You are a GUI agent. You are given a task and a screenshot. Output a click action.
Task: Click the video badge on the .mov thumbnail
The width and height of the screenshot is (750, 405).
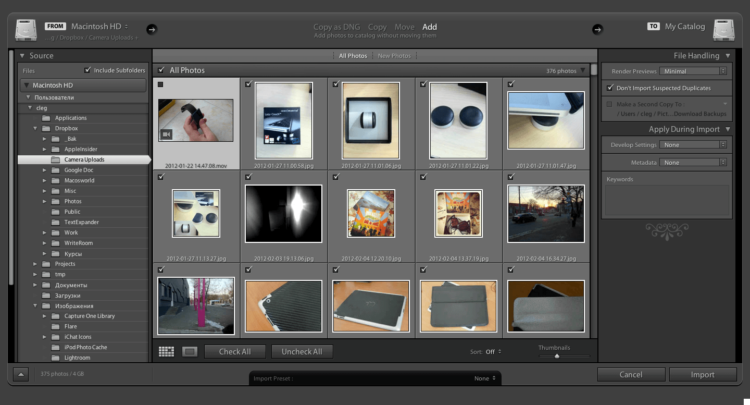coord(165,135)
